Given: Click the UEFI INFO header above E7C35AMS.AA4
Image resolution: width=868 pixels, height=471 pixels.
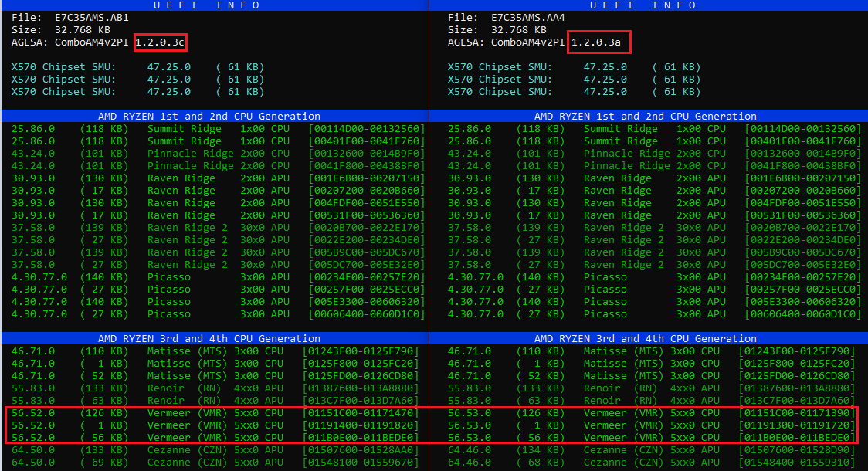Looking at the screenshot, I should (x=643, y=5).
